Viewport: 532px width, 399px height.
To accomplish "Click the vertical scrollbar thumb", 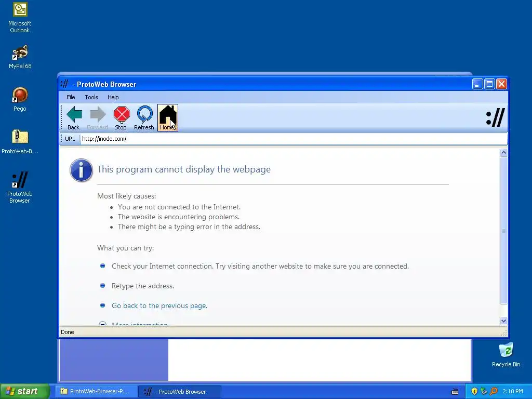I will pos(503,230).
